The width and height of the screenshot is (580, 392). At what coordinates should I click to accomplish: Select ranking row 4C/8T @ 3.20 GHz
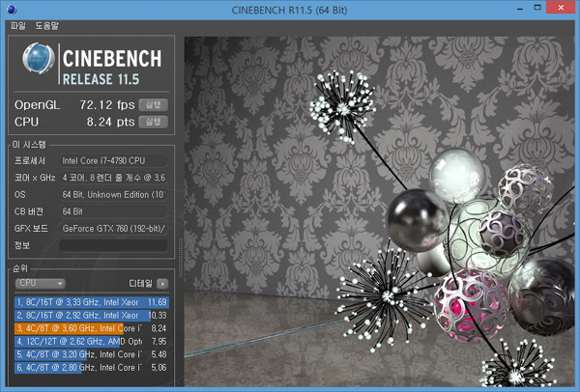92,354
